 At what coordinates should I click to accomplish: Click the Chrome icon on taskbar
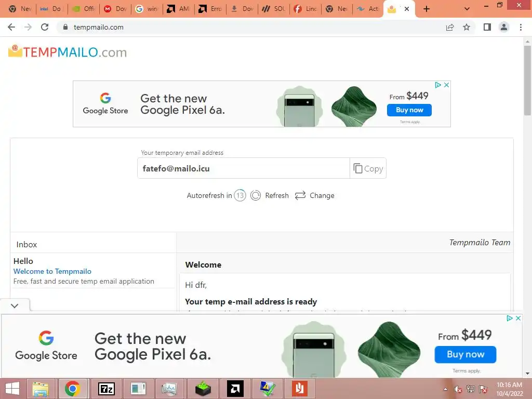click(73, 389)
